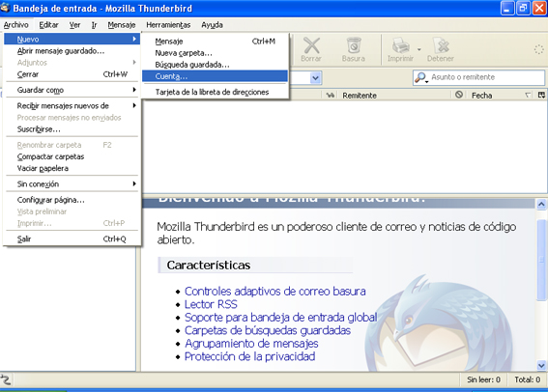Open the Imprimir dropdown arrow
This screenshot has height=392, width=548.
pyautogui.click(x=419, y=49)
